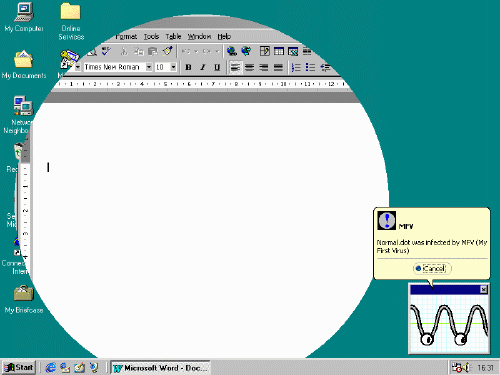500x375 pixels.
Task: Select Center alignment
Action: 249,67
